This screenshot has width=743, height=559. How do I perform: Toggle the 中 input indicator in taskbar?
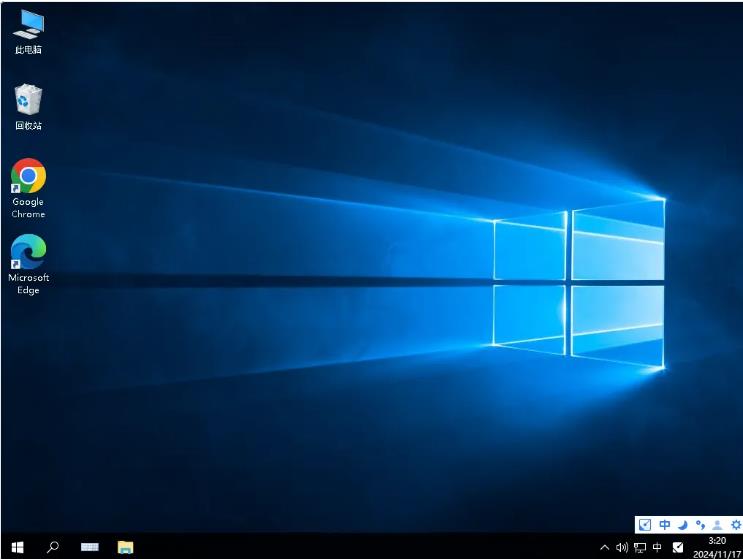657,547
